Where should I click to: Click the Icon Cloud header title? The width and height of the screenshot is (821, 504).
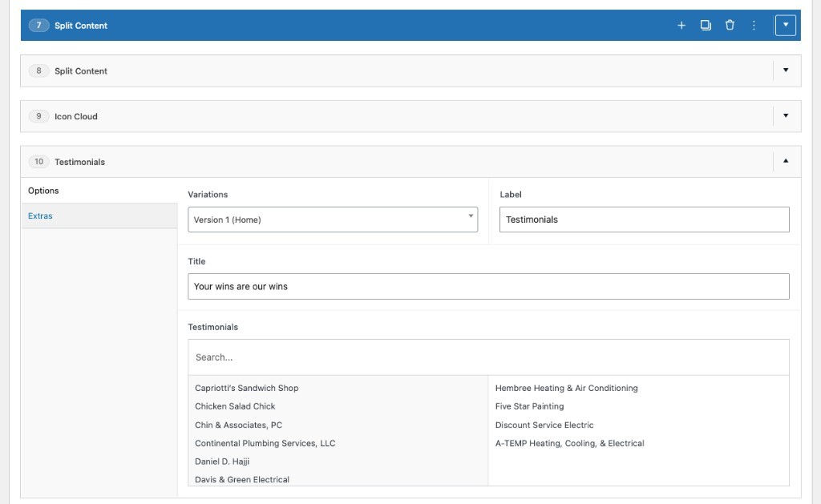[76, 116]
